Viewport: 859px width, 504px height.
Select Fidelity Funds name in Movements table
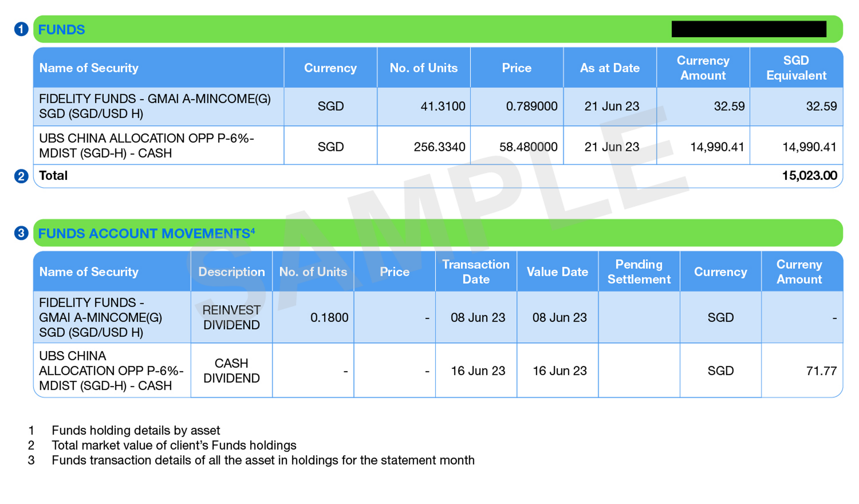(101, 318)
